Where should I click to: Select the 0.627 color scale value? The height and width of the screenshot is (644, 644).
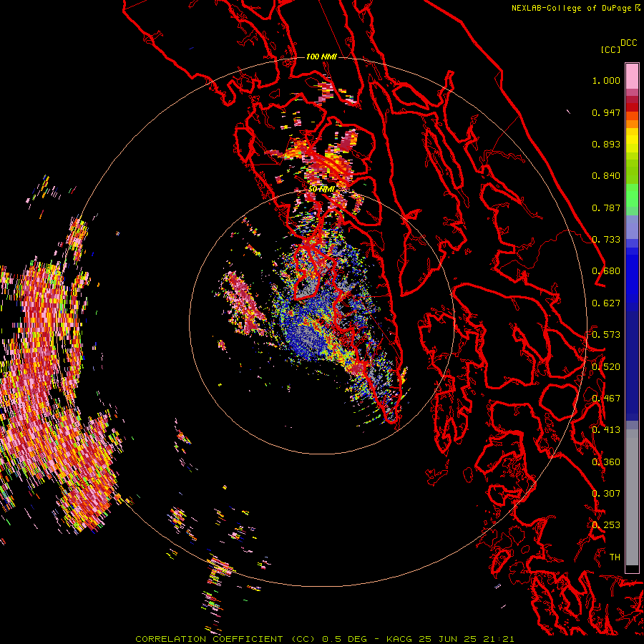[606, 303]
